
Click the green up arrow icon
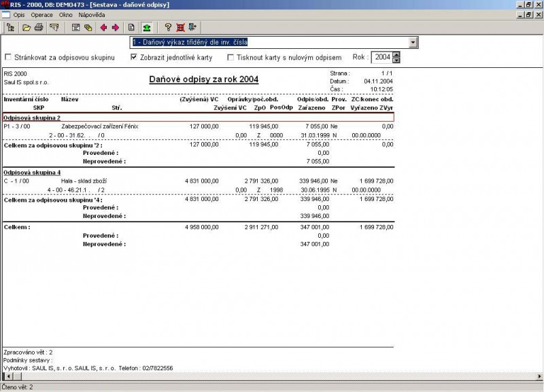tap(146, 28)
